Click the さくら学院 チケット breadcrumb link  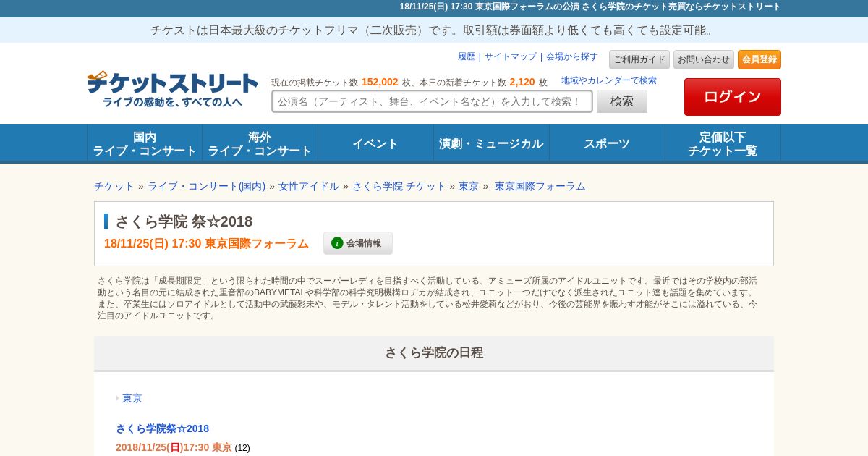point(399,186)
